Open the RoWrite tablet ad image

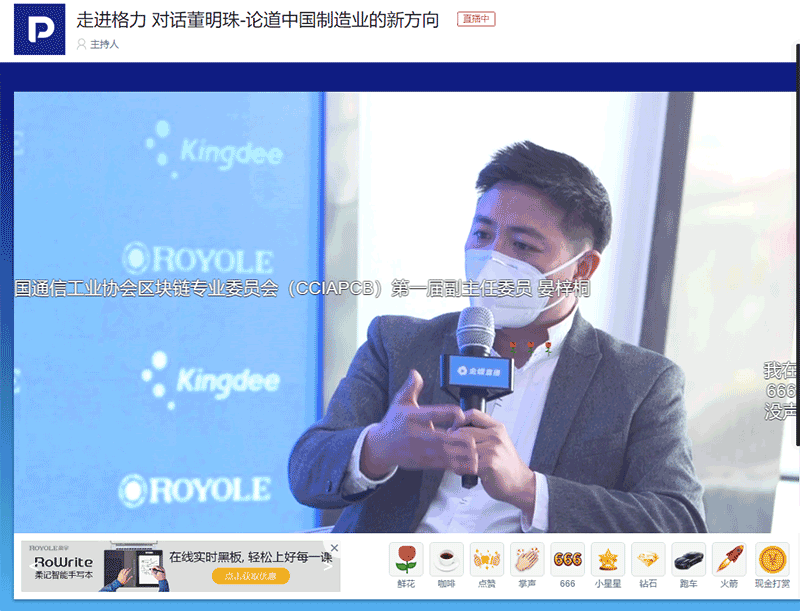pos(134,567)
